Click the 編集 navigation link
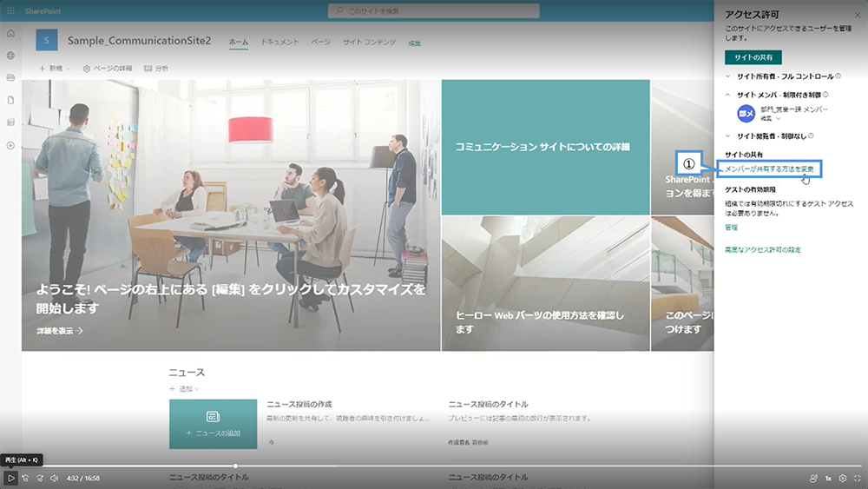The image size is (868, 489). [415, 43]
